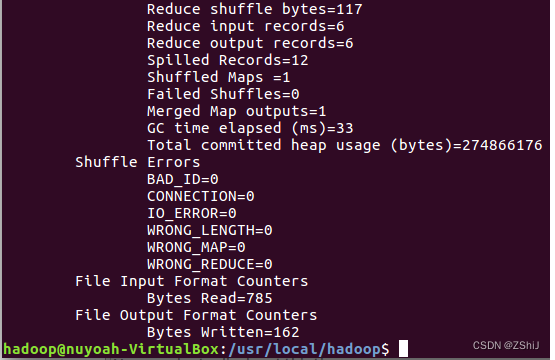This screenshot has width=555, height=360.
Task: Click the Total committed heap usage line
Action: pyautogui.click(x=344, y=145)
